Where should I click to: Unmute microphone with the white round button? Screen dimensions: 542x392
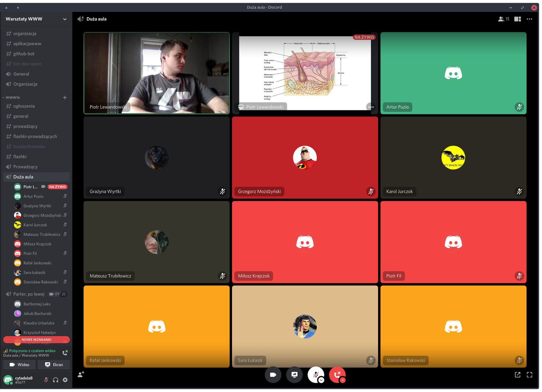(x=315, y=374)
